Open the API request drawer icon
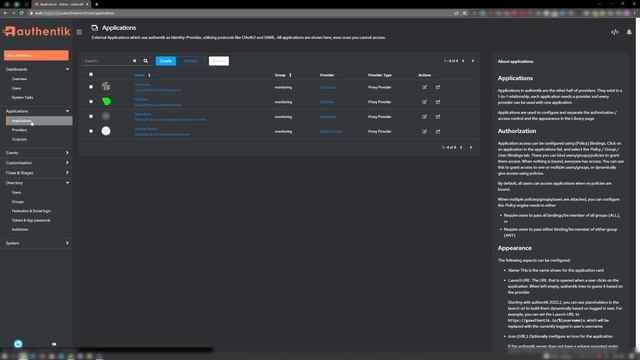Viewport: 640px width, 360px height. [x=614, y=32]
